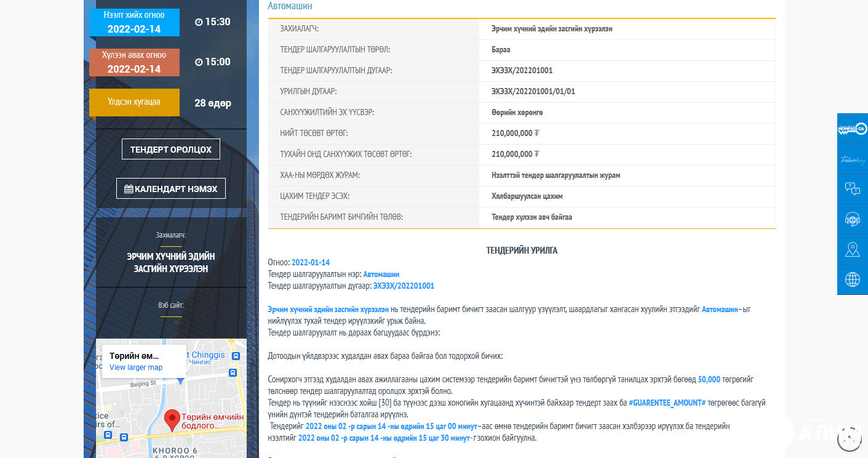Click the Нээлттэй тендер шалгаруулалтын журам value
Image resolution: width=868 pixels, height=458 pixels.
click(556, 175)
